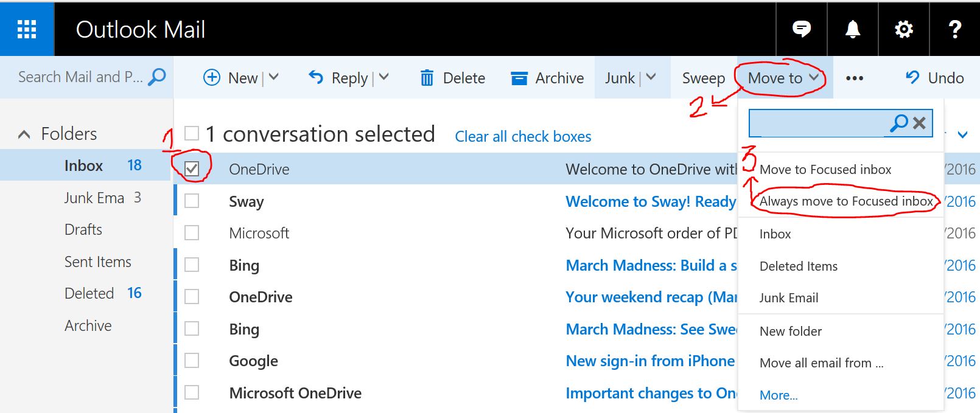Expand the Reply dropdown arrow

pos(383,77)
